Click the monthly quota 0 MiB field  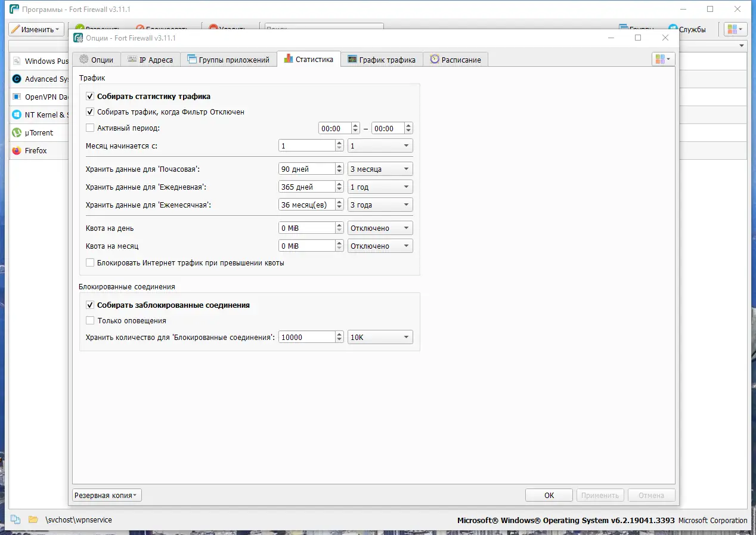coord(307,246)
